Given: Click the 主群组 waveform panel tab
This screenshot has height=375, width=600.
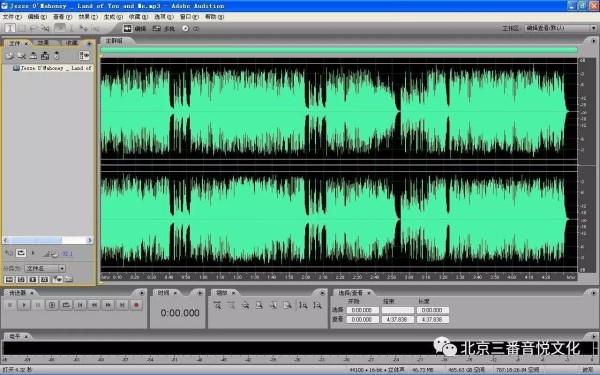Looking at the screenshot, I should coord(114,41).
